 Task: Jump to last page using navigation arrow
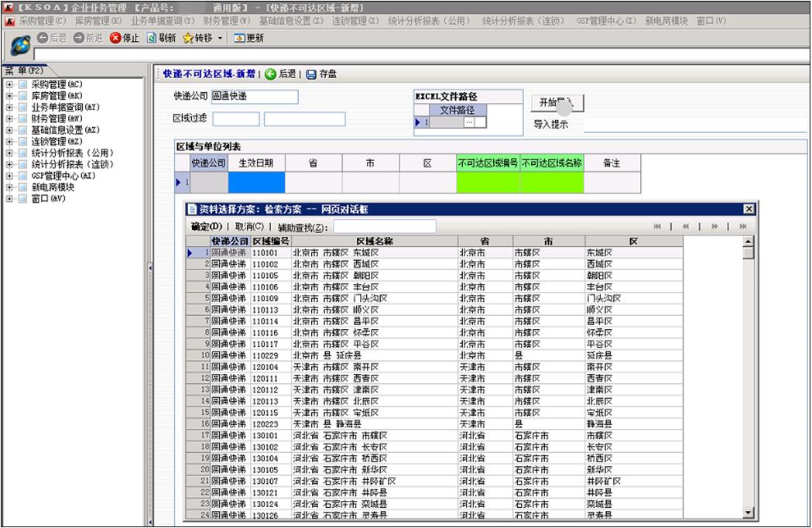tap(743, 226)
